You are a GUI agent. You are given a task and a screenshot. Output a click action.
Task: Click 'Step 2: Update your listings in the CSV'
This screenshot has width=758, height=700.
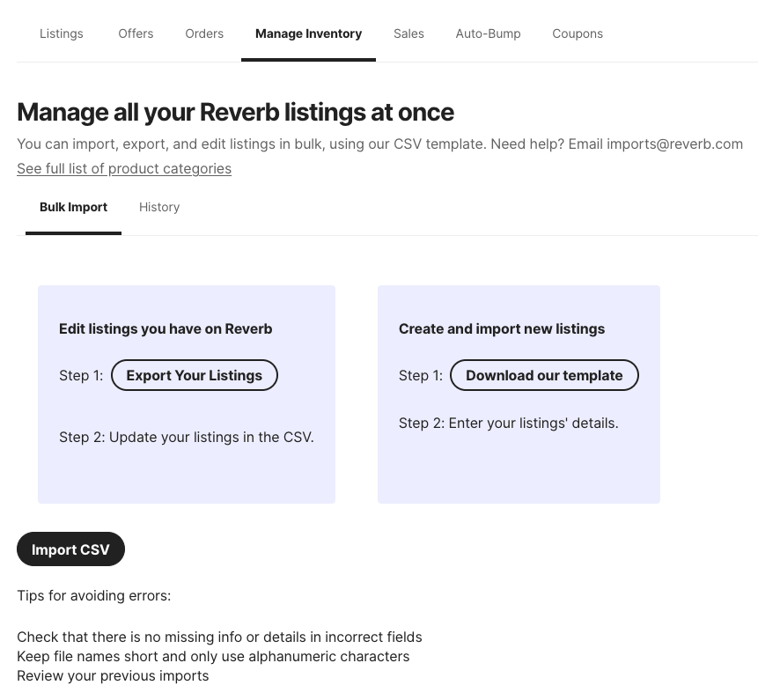tap(187, 437)
